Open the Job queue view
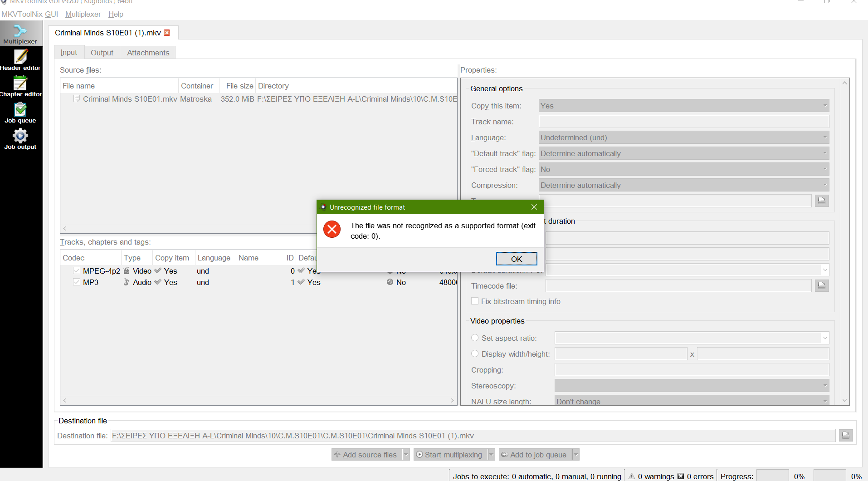Viewport: 868px width, 481px height. pos(20,113)
